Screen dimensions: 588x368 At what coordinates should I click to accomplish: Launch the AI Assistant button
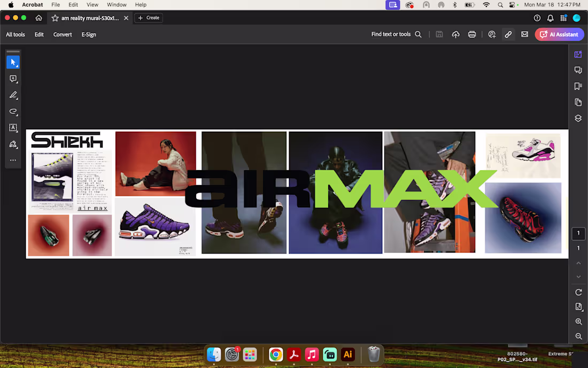coord(559,35)
